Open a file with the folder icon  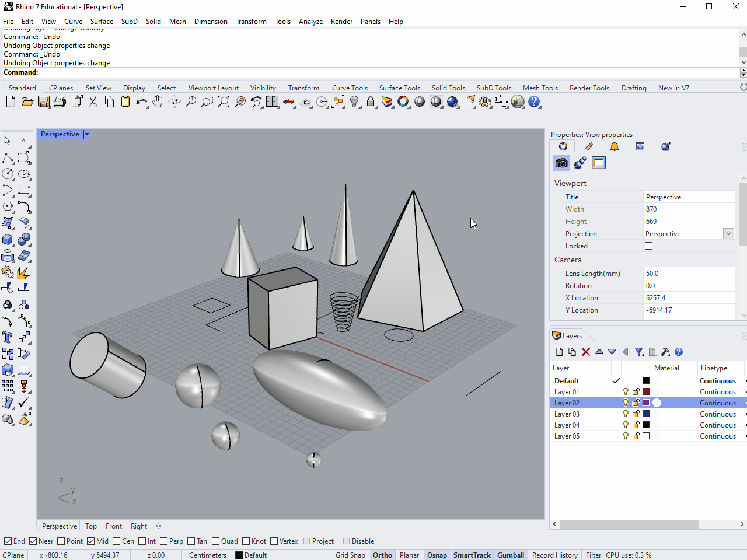point(27,101)
